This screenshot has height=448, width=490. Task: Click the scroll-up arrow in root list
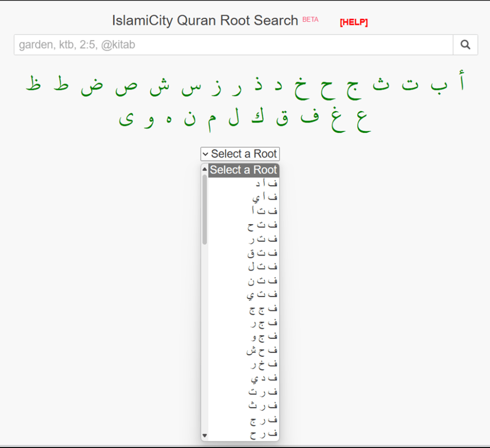pyautogui.click(x=205, y=169)
